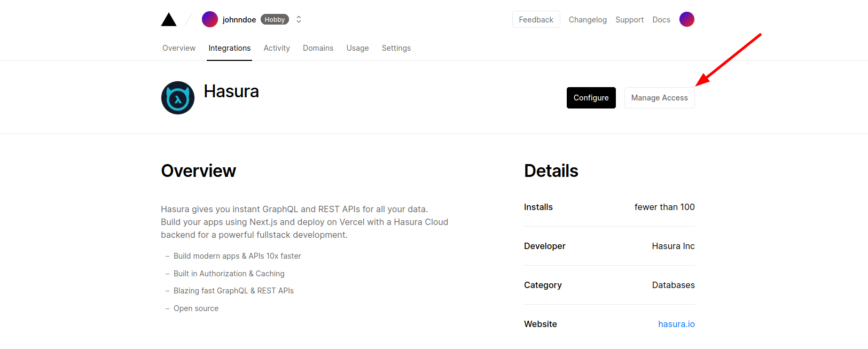The height and width of the screenshot is (349, 868).
Task: Go to the Changelog link
Action: pos(588,20)
